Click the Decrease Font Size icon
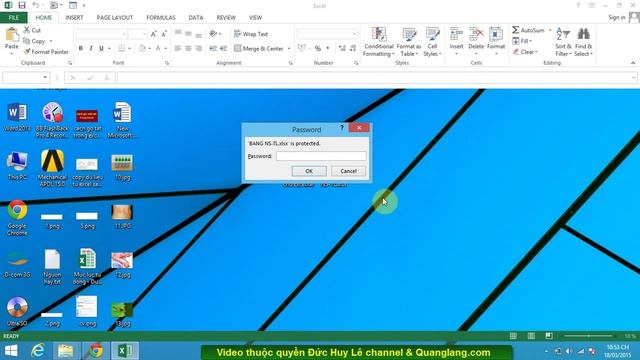Image resolution: width=640 pixels, height=360 pixels. (x=164, y=34)
